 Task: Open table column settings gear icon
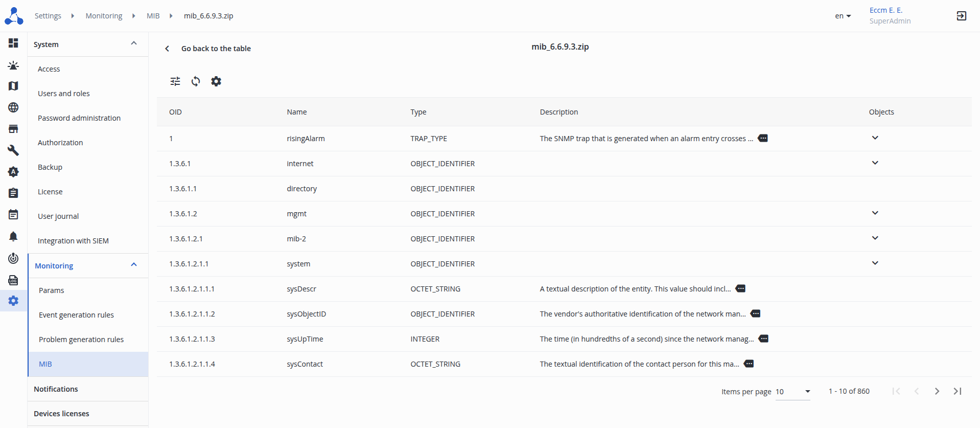pyautogui.click(x=216, y=81)
